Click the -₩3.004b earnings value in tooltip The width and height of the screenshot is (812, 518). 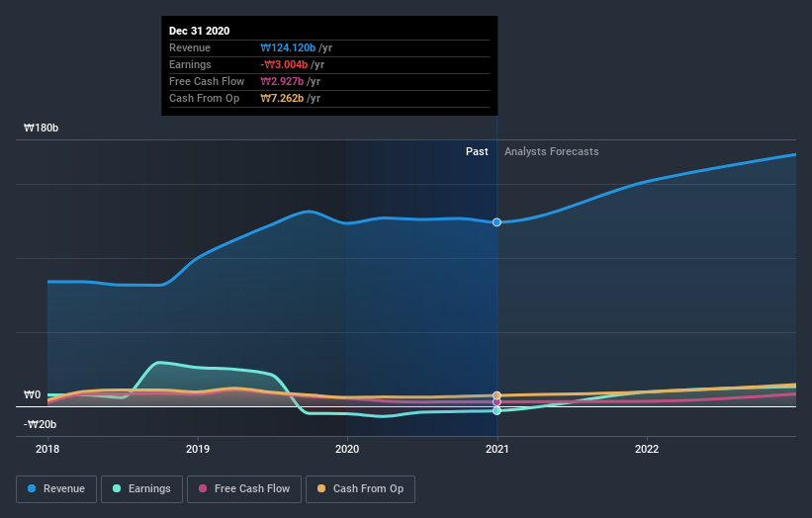[284, 64]
